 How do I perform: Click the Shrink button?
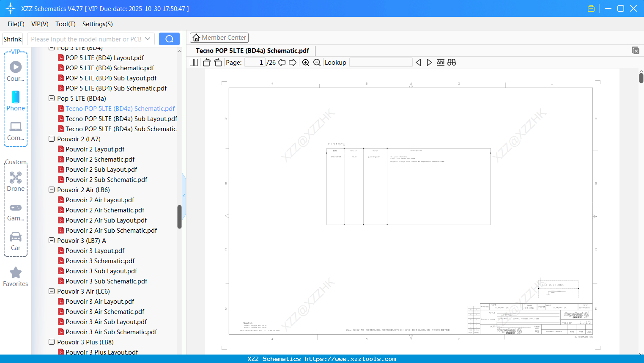click(x=12, y=38)
